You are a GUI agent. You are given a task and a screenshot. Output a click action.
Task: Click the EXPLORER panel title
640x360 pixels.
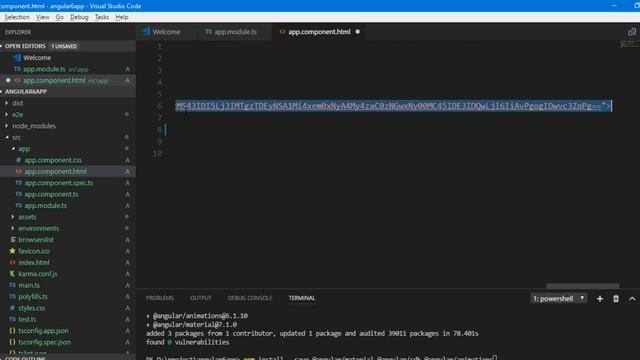(18, 32)
